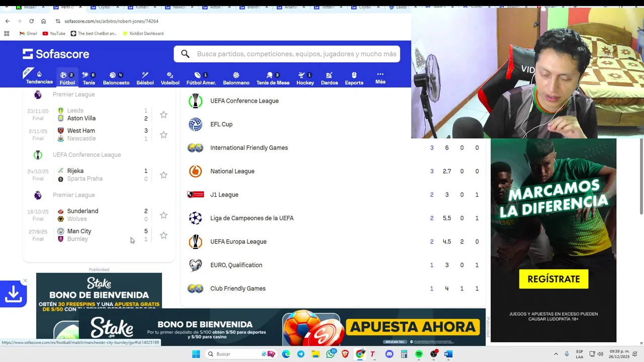
Task: Favorite the Sunderland vs Wolves match
Action: (164, 215)
